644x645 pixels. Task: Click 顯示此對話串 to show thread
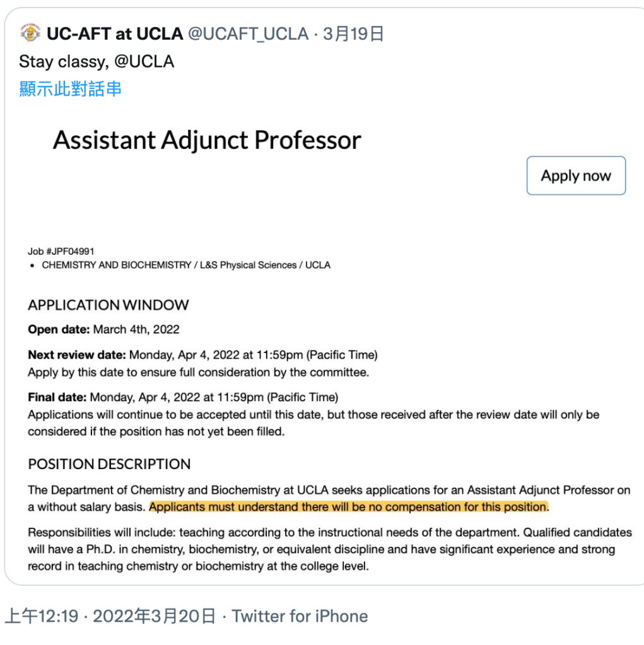tap(71, 89)
